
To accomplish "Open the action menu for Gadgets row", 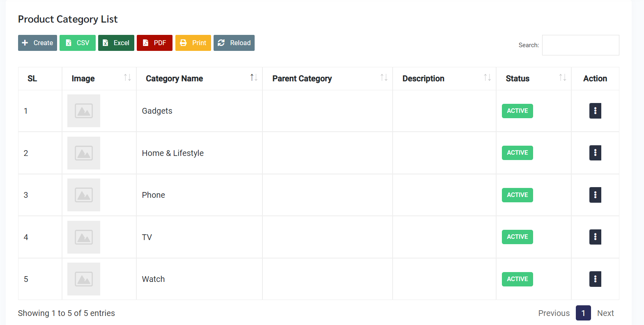I will (595, 111).
